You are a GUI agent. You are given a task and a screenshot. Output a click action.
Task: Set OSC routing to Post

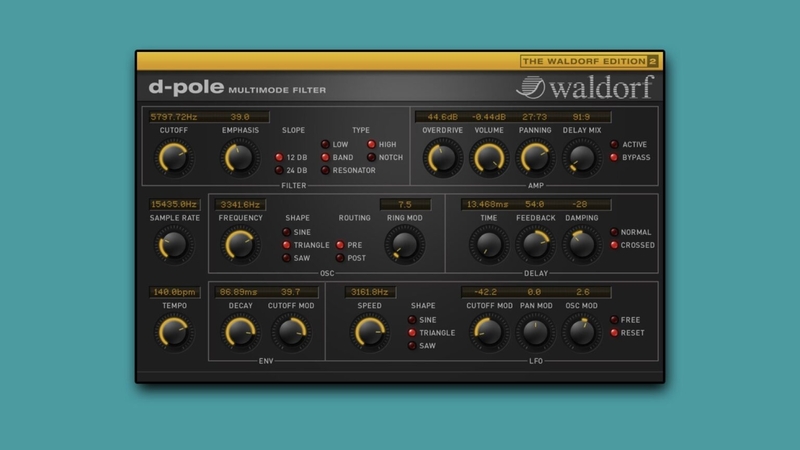click(x=340, y=258)
